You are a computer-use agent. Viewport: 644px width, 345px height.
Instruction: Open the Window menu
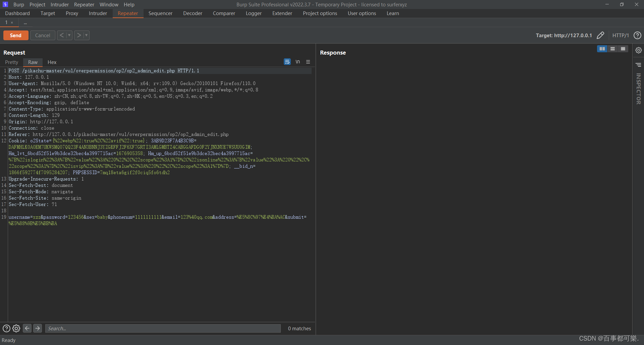click(x=109, y=4)
